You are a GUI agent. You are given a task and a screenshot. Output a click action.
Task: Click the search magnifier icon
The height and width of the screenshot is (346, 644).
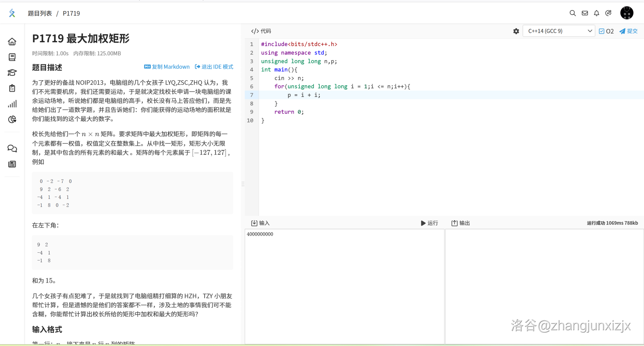(573, 13)
